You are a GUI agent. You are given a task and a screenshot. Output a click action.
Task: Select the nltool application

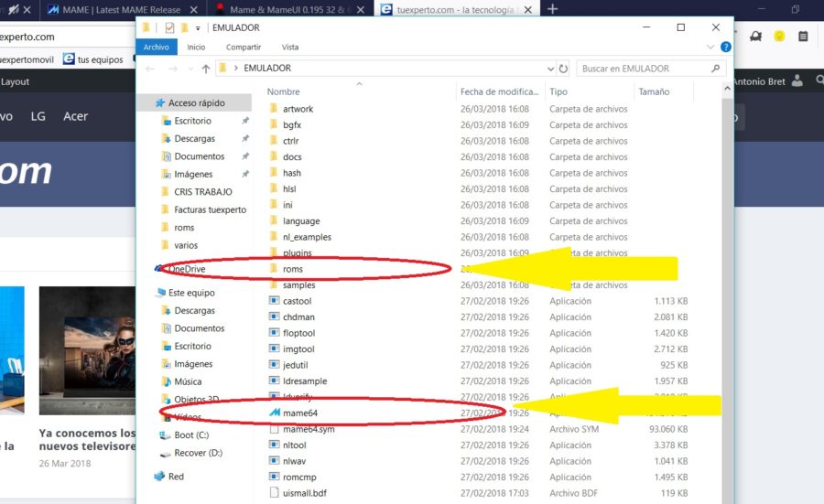tap(294, 445)
